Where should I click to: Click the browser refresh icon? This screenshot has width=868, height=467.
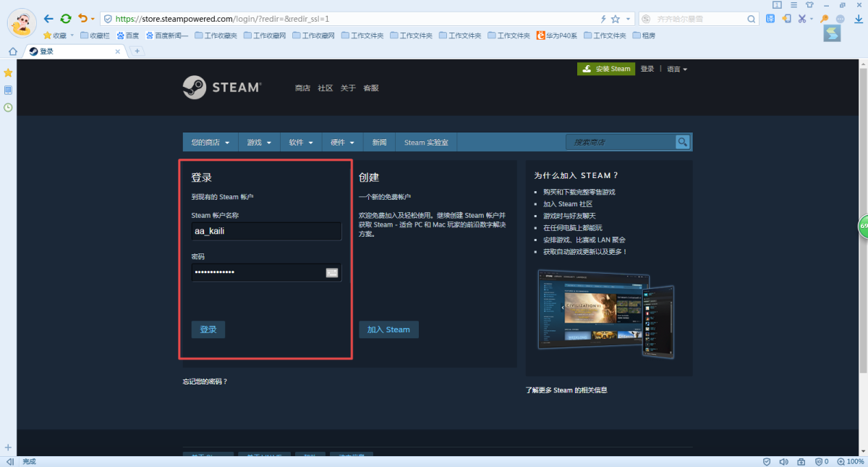click(x=66, y=18)
